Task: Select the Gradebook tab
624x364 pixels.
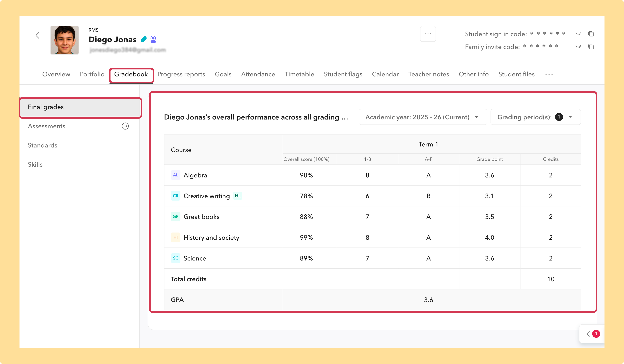Action: tap(131, 74)
